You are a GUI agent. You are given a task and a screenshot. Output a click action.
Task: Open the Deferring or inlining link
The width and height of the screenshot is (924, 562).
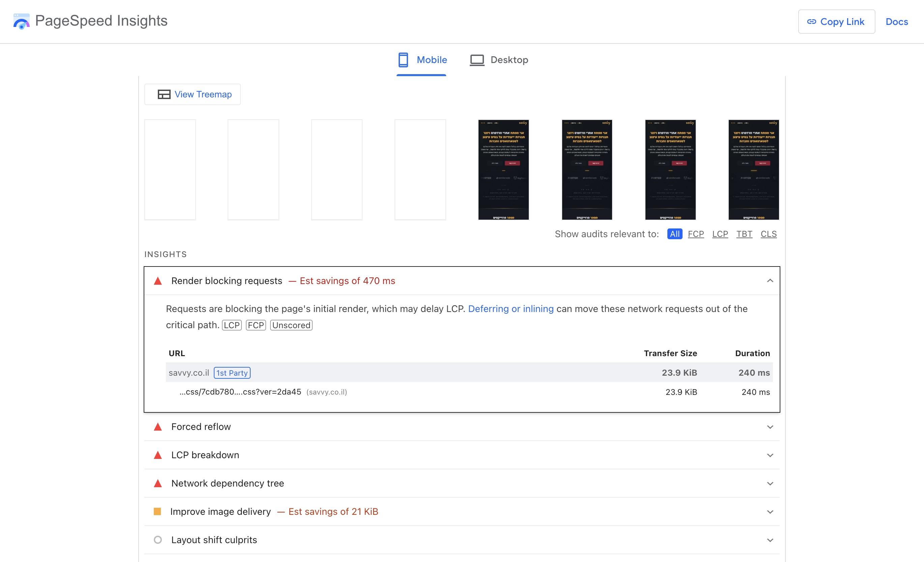(510, 309)
